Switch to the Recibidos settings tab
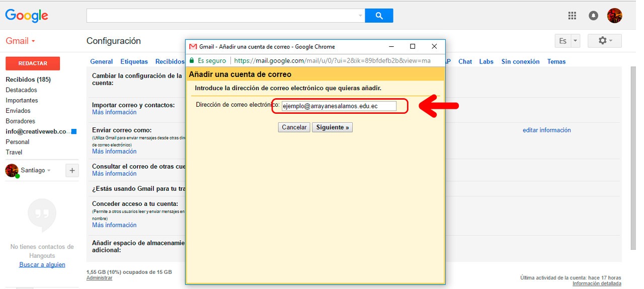Image resolution: width=644 pixels, height=289 pixels. pos(170,61)
